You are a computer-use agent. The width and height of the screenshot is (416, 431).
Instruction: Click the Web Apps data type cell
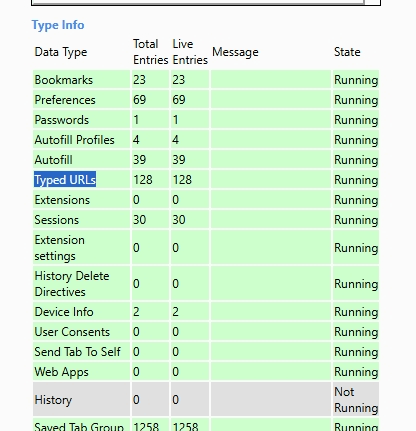[81, 372]
